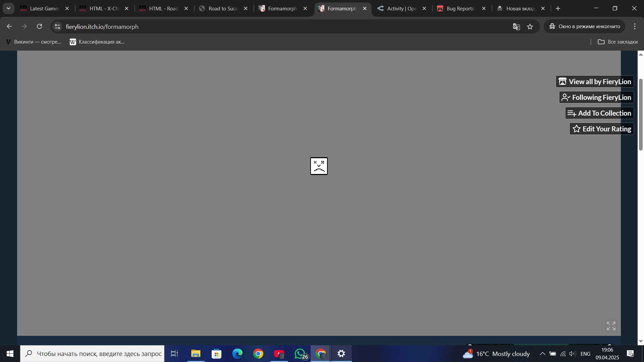Go back to the previous page
644x362 pixels.
click(x=9, y=26)
